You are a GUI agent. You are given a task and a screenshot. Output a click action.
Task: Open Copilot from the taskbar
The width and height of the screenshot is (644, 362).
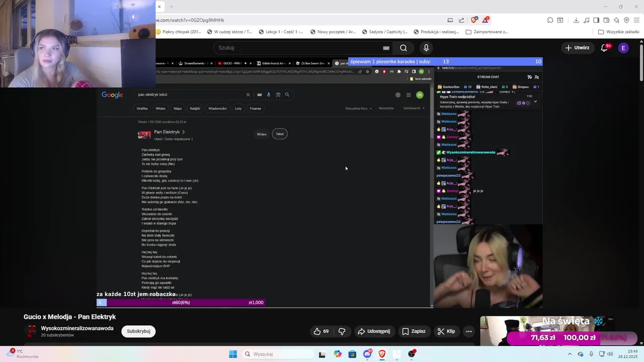(338, 354)
